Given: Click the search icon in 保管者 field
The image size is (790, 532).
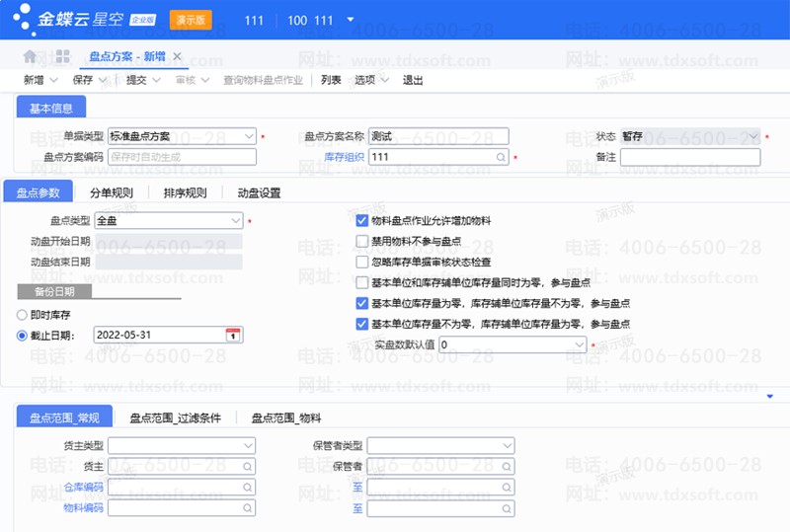Looking at the screenshot, I should [x=509, y=466].
